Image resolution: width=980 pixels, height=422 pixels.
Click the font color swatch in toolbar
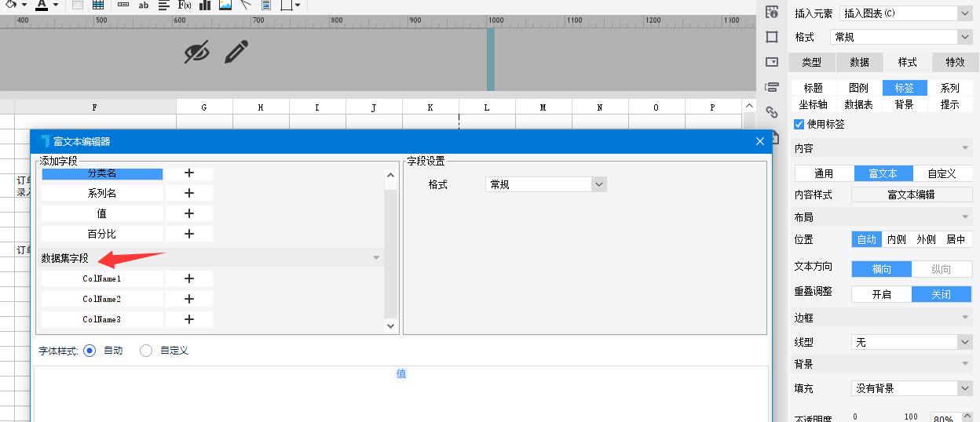tap(42, 5)
